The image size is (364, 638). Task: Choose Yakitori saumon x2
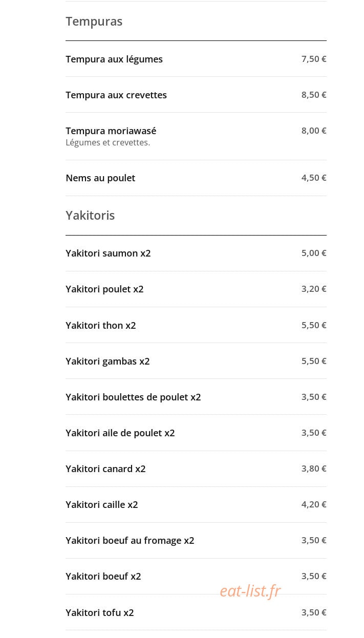pos(196,253)
